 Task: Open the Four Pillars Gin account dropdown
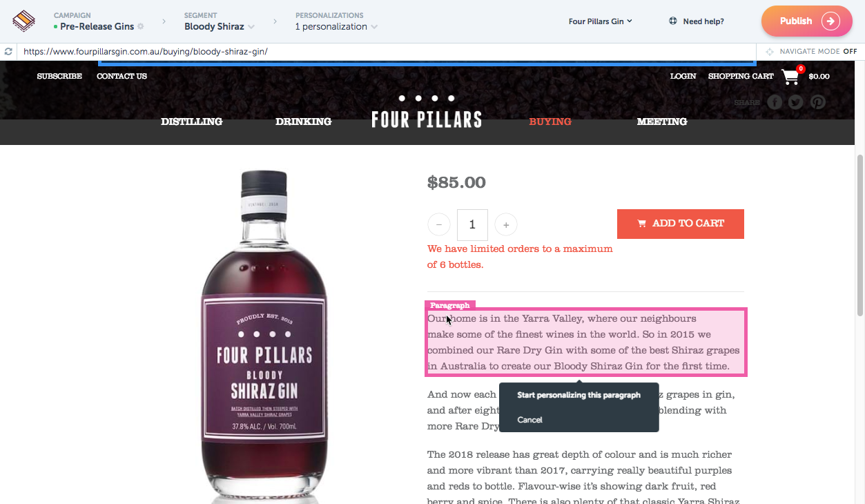pos(601,21)
